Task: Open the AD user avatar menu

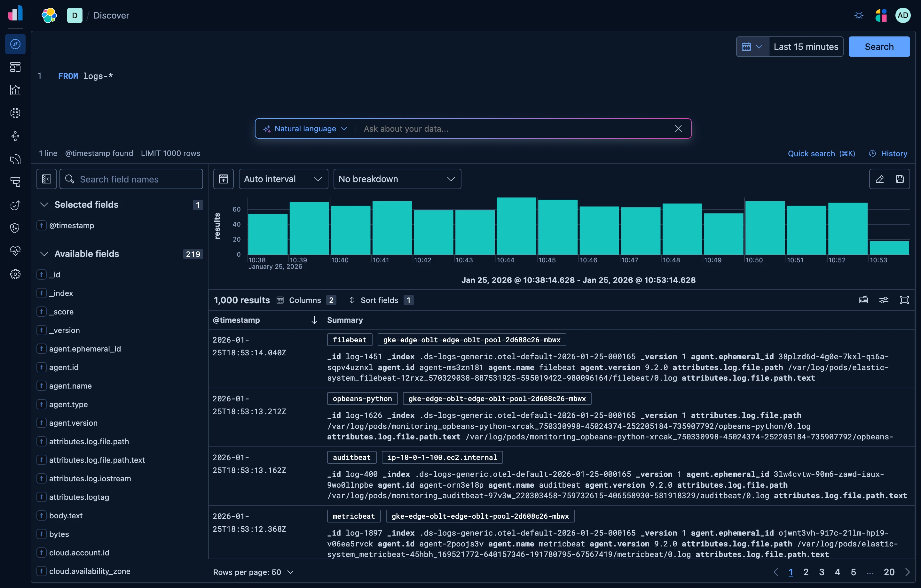Action: tap(903, 15)
